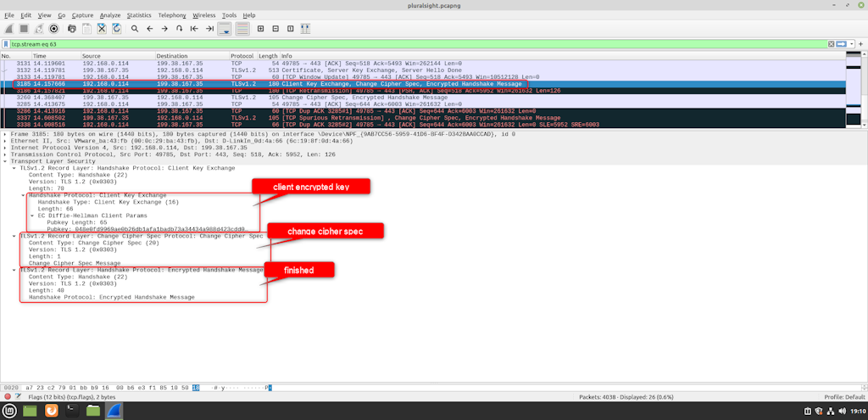Viewport: 868px width, 420px height.
Task: Open the Wireless menu
Action: pos(203,15)
